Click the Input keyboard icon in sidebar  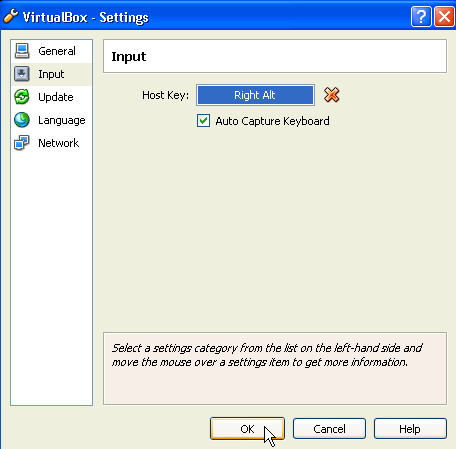[22, 74]
